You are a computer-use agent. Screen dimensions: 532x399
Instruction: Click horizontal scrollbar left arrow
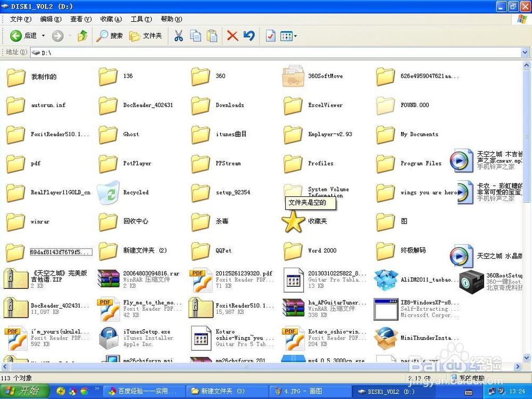5,367
